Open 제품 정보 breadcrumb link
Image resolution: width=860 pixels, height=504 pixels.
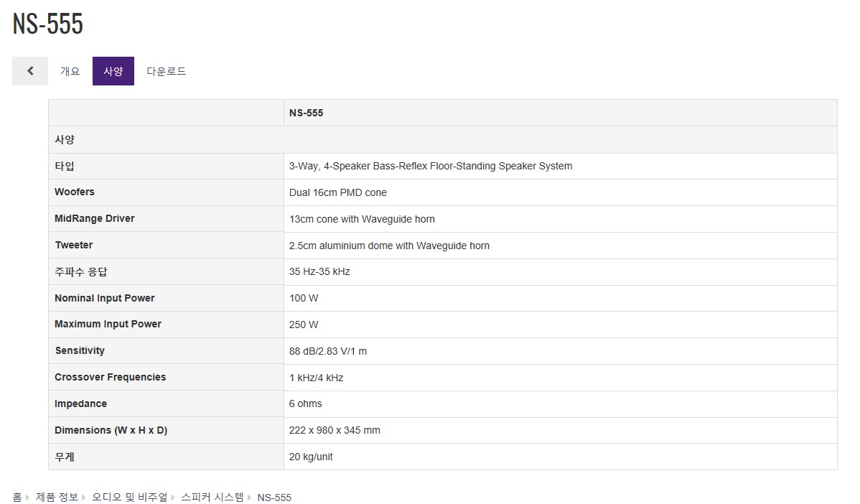[57, 497]
